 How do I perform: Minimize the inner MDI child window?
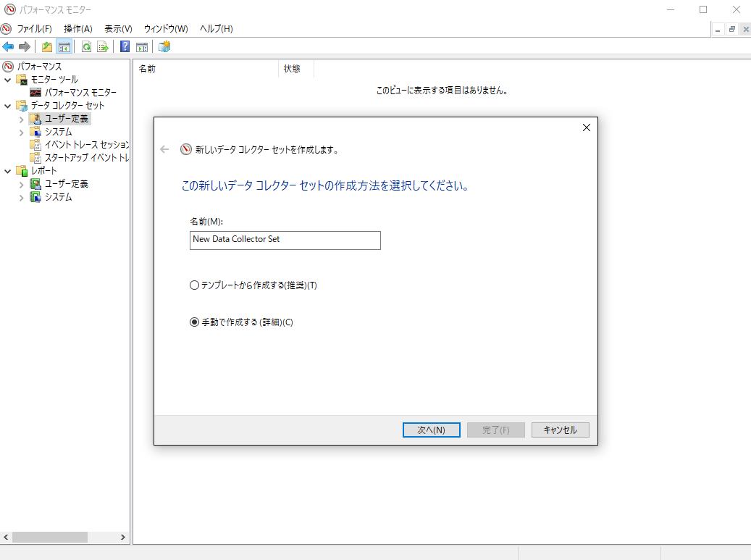point(718,29)
